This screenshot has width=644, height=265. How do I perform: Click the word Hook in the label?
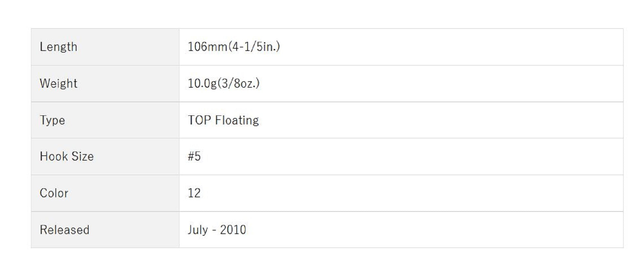(x=53, y=156)
